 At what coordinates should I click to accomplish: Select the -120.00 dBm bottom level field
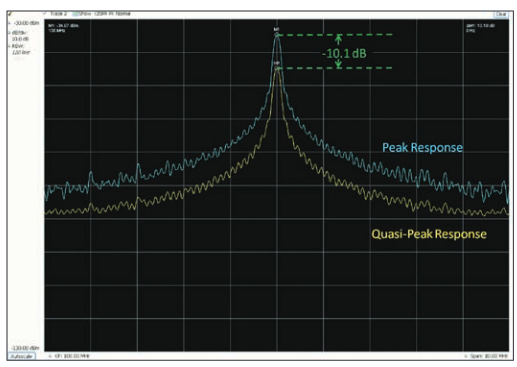(x=25, y=348)
